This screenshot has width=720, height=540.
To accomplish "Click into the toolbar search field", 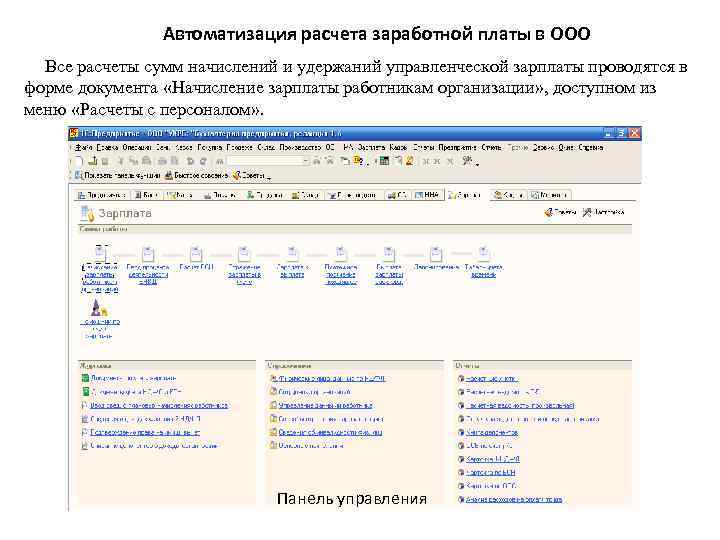I will tap(265, 161).
